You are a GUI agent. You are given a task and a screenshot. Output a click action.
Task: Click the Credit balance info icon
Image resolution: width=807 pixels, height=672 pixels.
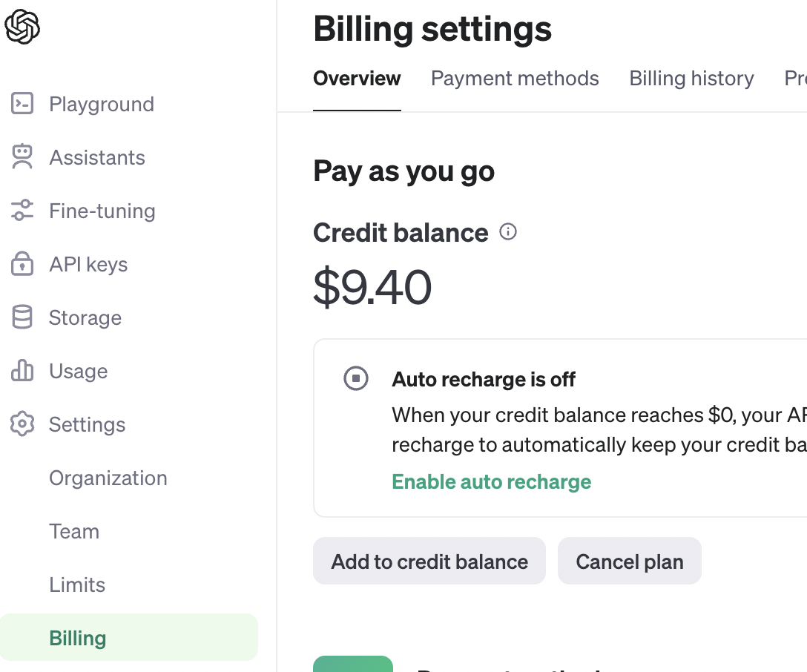click(x=508, y=232)
